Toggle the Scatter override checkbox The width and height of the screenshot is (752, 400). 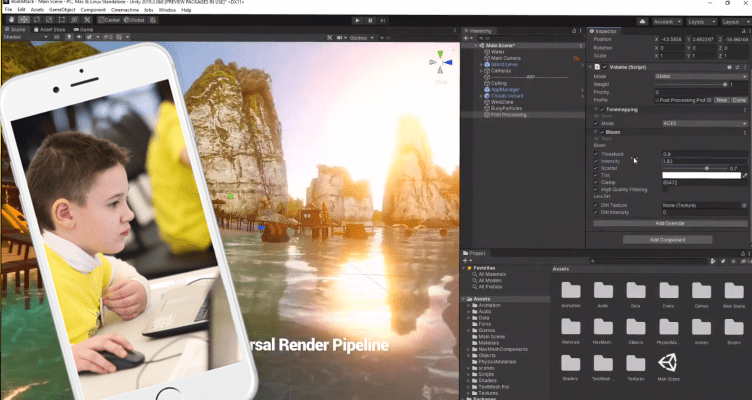tap(596, 168)
